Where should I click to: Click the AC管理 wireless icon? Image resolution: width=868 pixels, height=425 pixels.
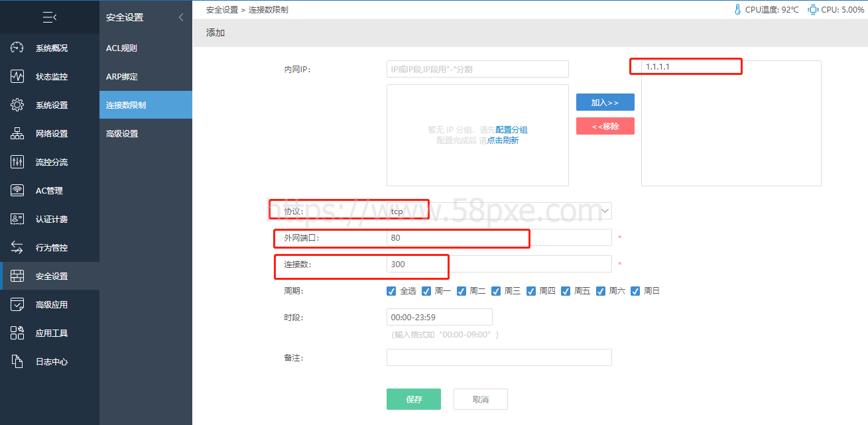[x=17, y=190]
